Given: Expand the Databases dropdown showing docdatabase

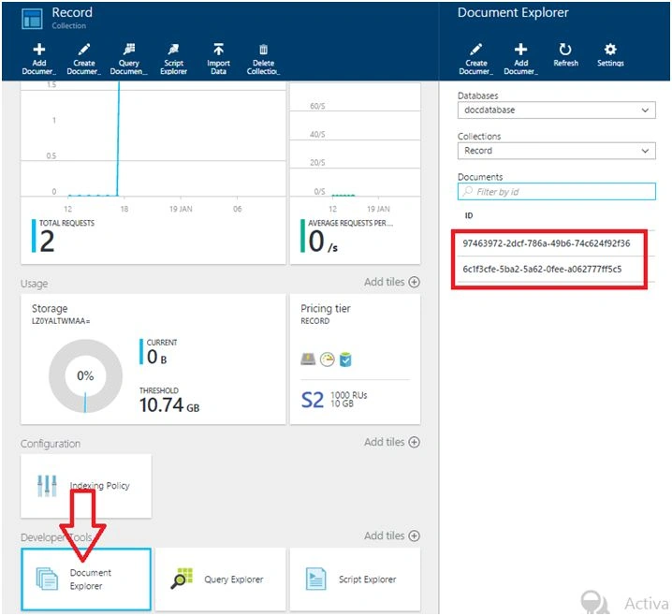Looking at the screenshot, I should [x=556, y=110].
